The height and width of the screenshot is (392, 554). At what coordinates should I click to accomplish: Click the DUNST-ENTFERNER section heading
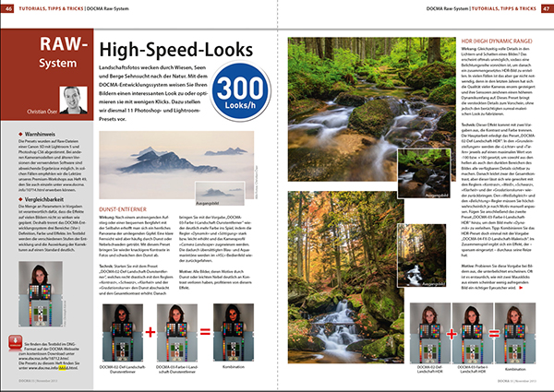pos(123,209)
